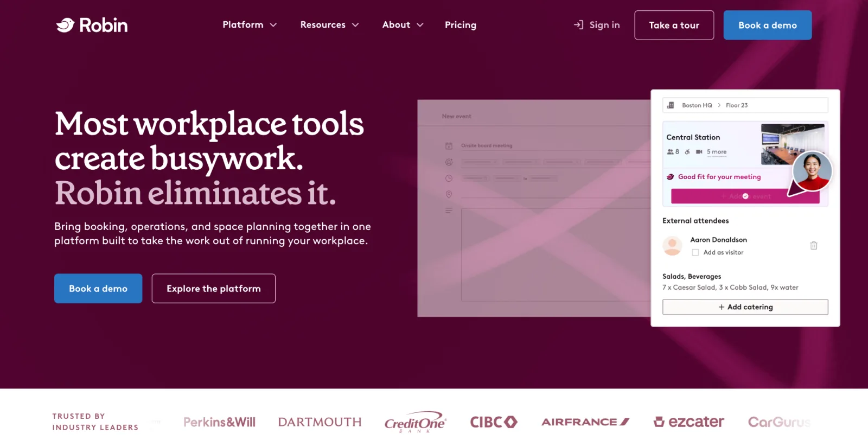Click the Add catering button

[745, 307]
